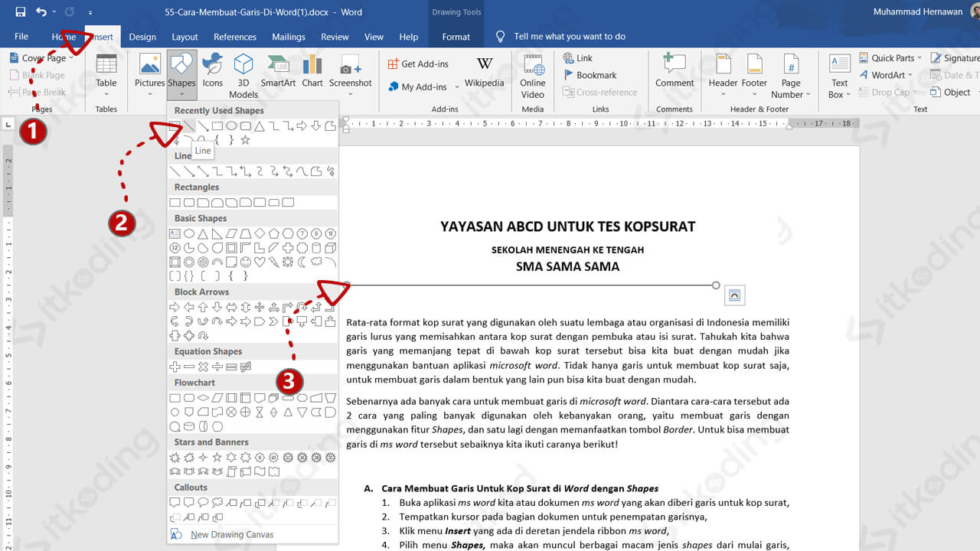Pick the star in Recently Used Shapes

(245, 140)
